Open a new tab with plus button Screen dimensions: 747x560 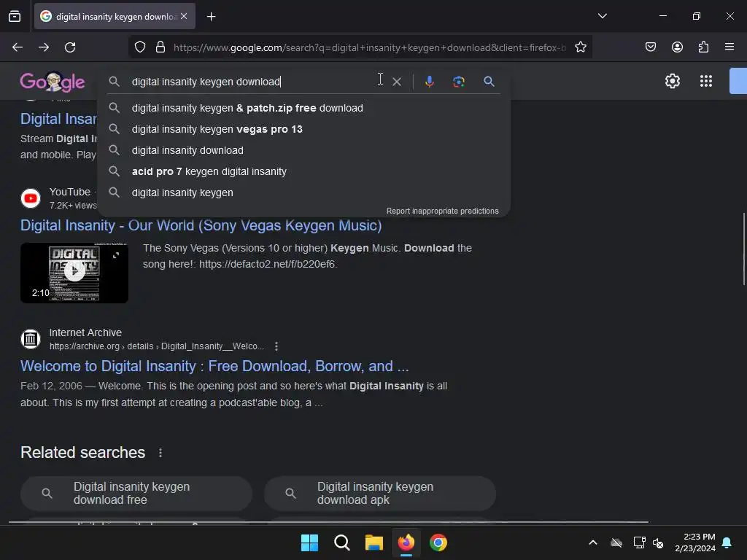coord(211,17)
